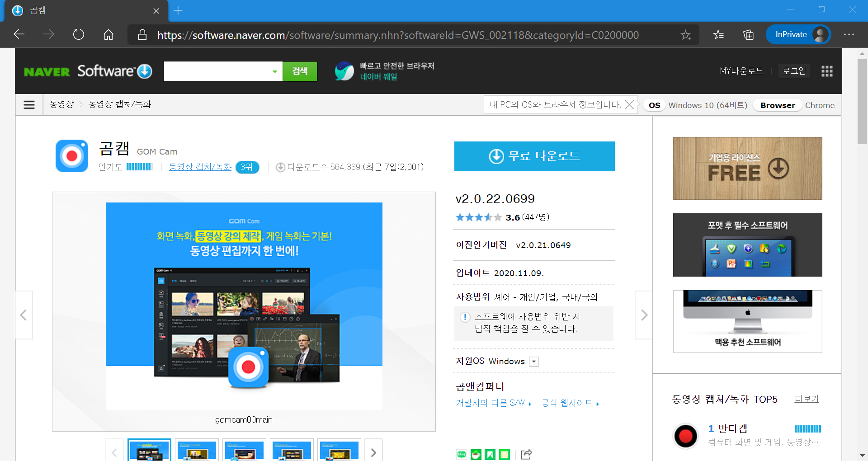Open the hamburger category menu

coord(29,105)
